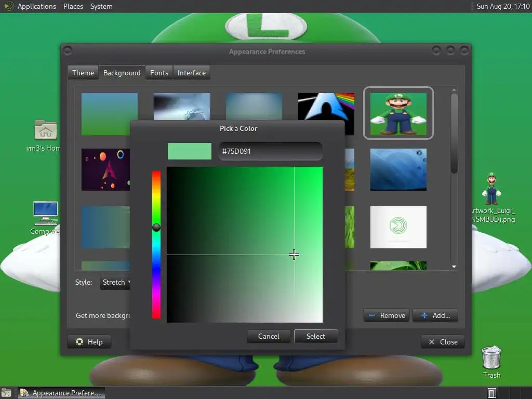The image size is (532, 399).
Task: Select the Luigi wallpaper thumbnail
Action: 398,114
